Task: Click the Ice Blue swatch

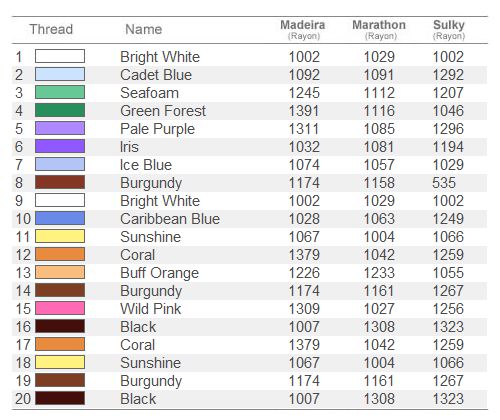Action: [60, 164]
